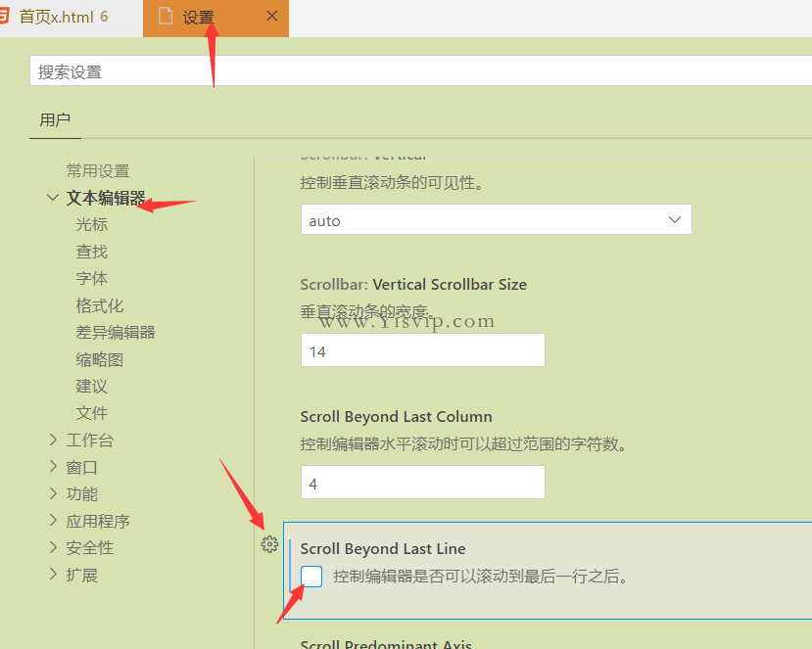Expand the 工作台 section
The width and height of the screenshot is (812, 649).
tap(53, 440)
